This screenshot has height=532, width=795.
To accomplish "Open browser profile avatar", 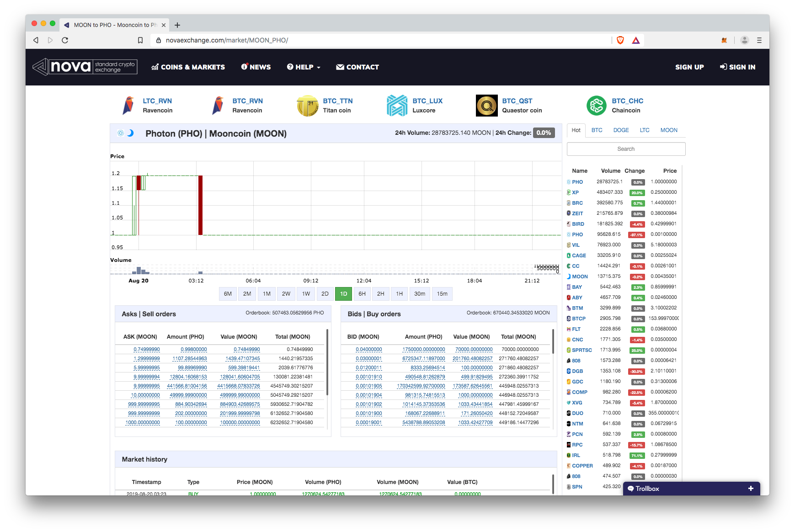I will (x=745, y=40).
